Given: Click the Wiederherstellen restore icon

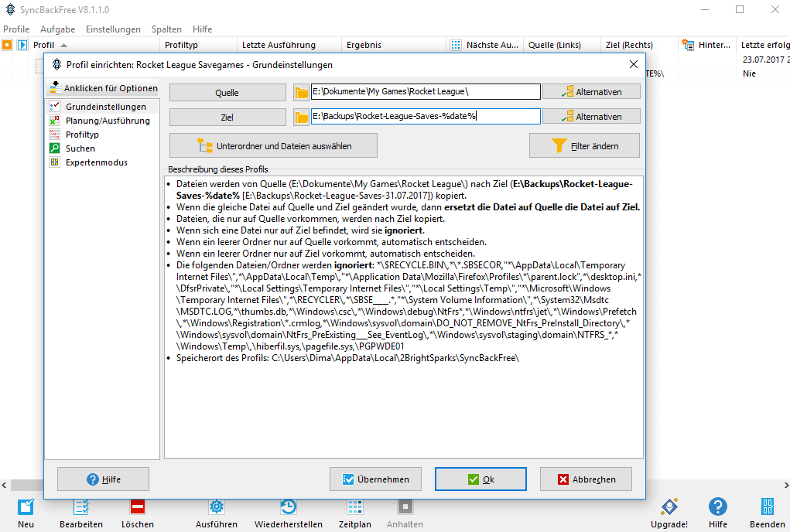Looking at the screenshot, I should click(288, 506).
